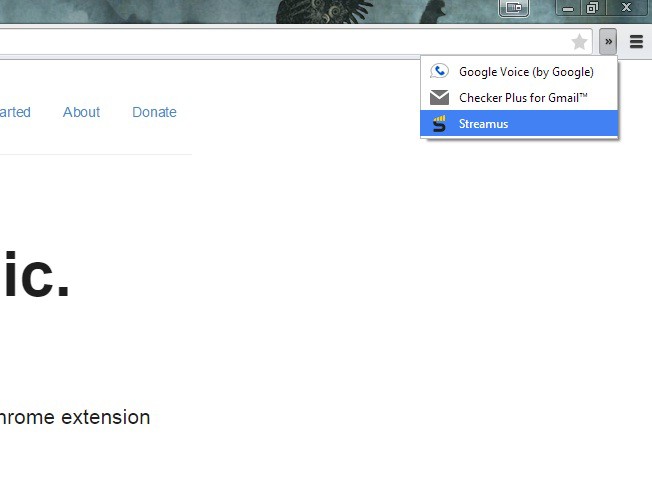Close the Chrome window
The height and width of the screenshot is (498, 652).
click(627, 7)
